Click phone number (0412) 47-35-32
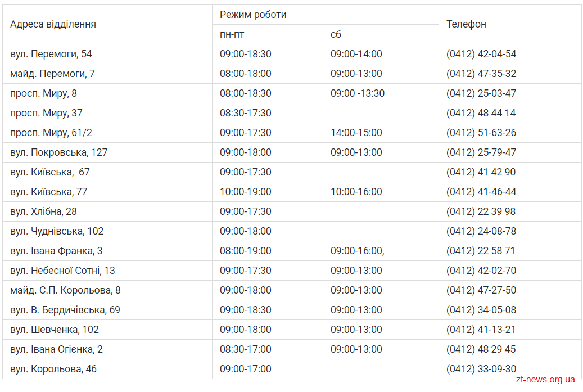This screenshot has height=392, width=583. [481, 74]
